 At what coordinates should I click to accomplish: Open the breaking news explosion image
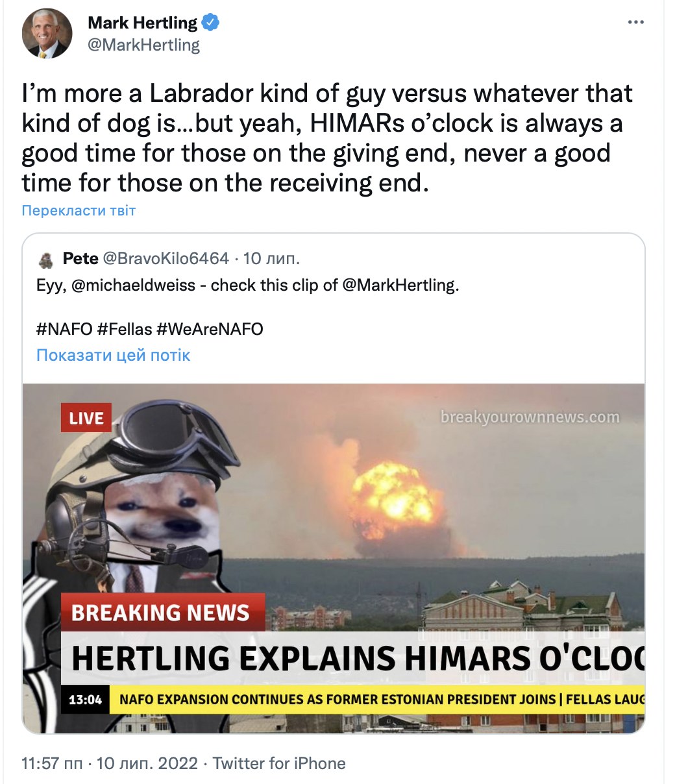[x=334, y=558]
